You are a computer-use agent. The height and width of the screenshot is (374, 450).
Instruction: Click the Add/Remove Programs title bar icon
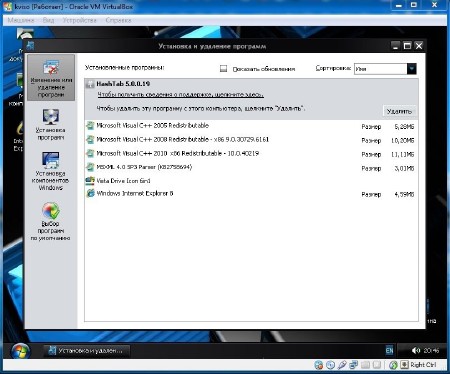pyautogui.click(x=30, y=45)
